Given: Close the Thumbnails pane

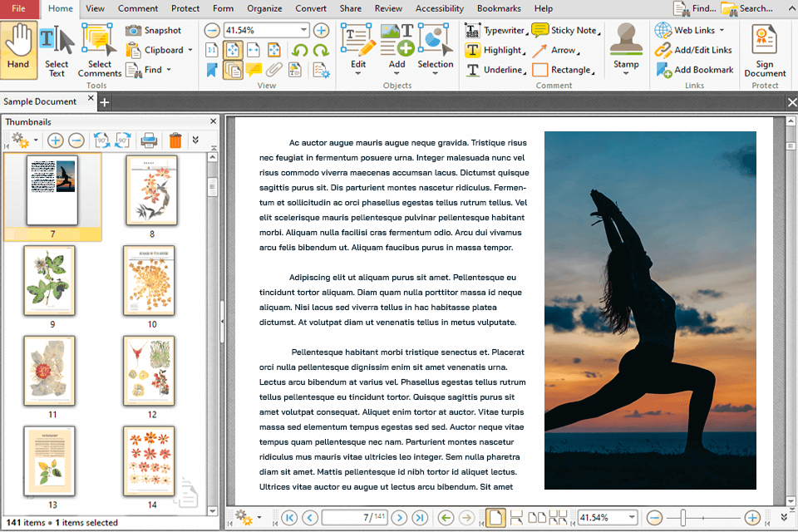Looking at the screenshot, I should [x=214, y=121].
